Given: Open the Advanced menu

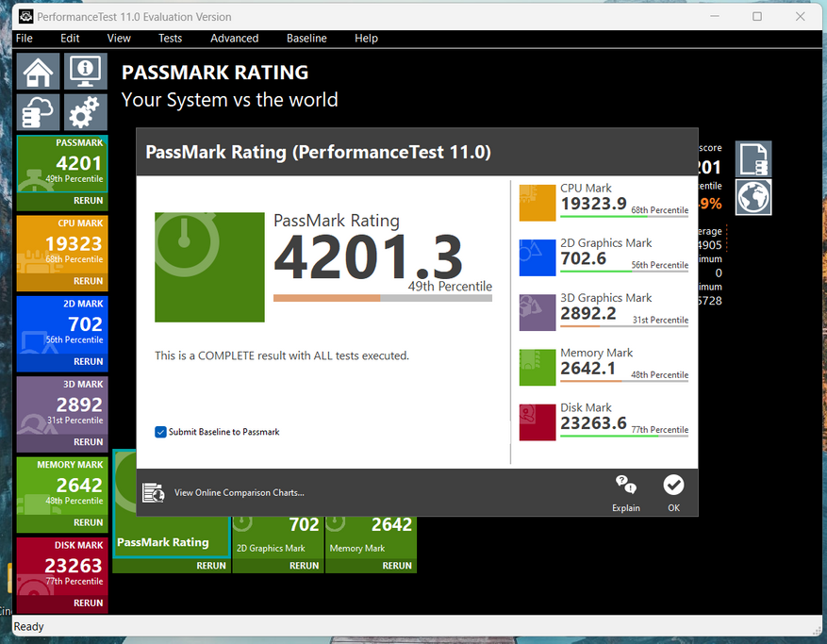Looking at the screenshot, I should click(x=234, y=38).
